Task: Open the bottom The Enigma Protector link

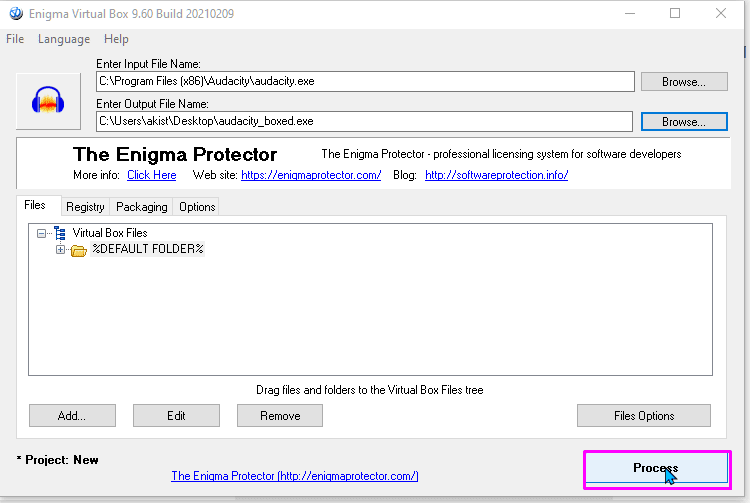Action: point(295,476)
